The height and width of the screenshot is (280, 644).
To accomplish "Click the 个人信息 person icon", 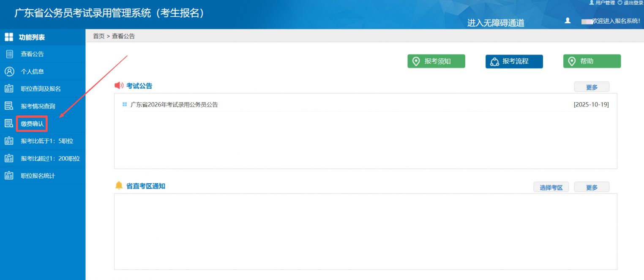I will 9,71.
